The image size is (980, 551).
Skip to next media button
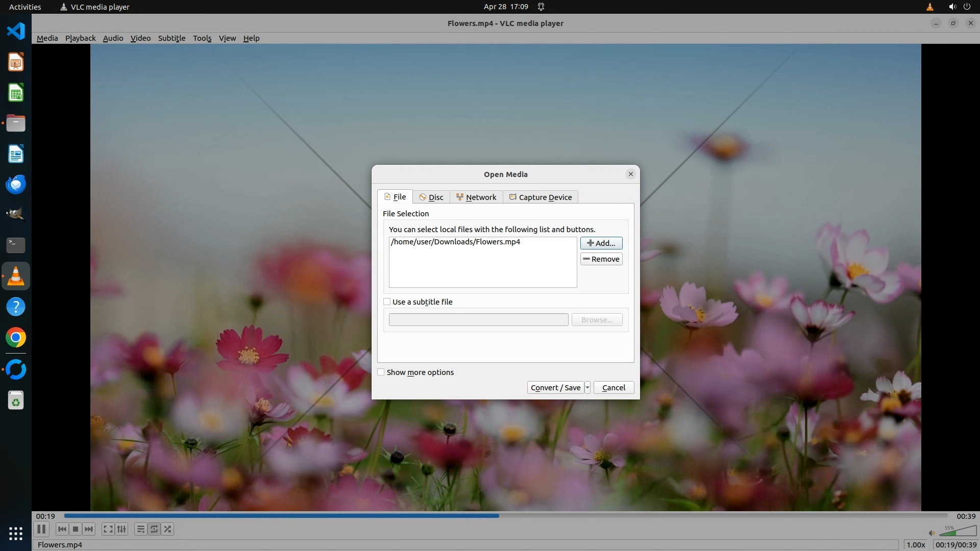(x=89, y=529)
